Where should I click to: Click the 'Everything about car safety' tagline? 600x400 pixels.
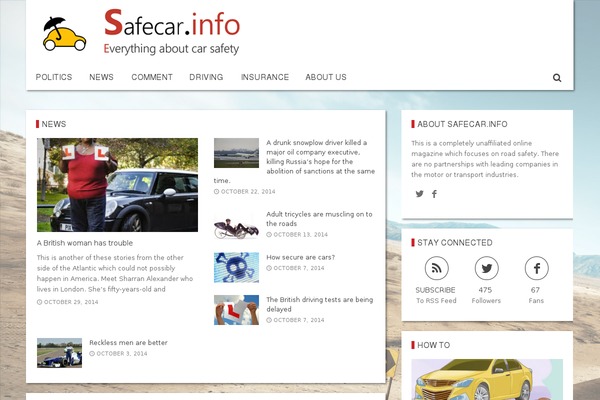(171, 49)
